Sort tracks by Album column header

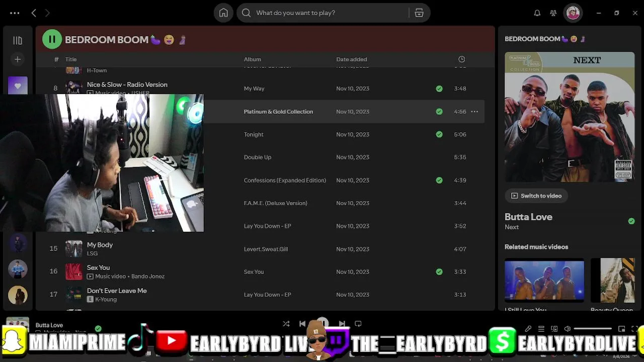253,59
